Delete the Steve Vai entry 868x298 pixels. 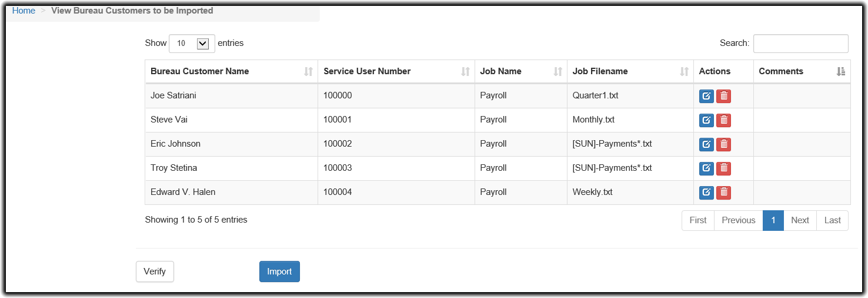point(724,120)
